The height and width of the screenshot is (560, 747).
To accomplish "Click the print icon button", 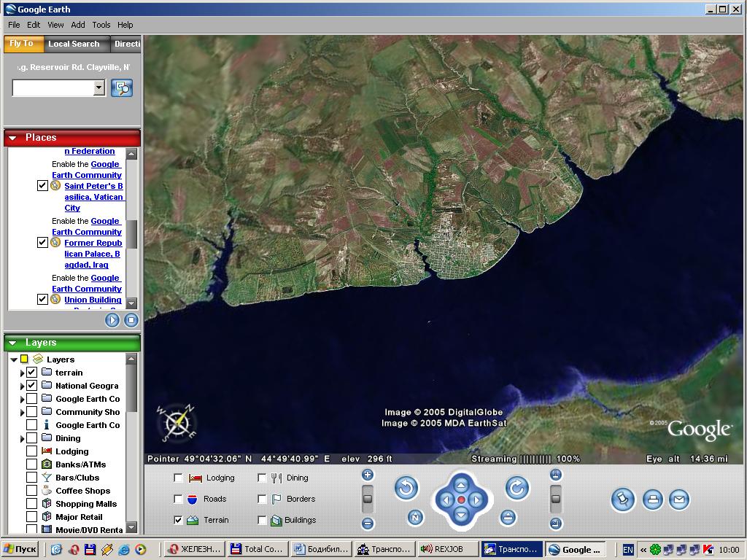I will click(x=653, y=499).
